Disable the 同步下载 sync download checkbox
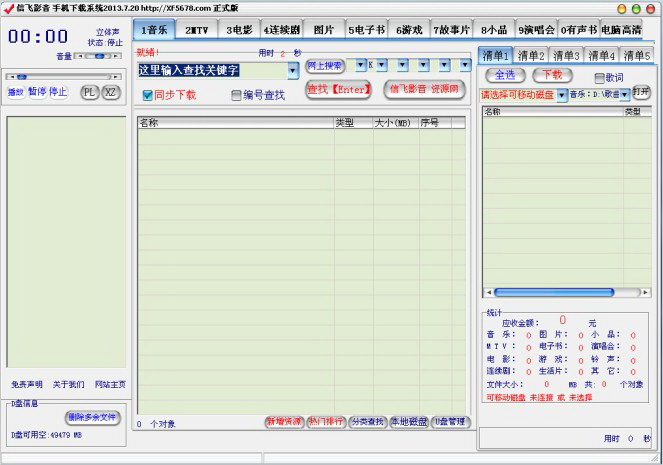 coord(147,95)
